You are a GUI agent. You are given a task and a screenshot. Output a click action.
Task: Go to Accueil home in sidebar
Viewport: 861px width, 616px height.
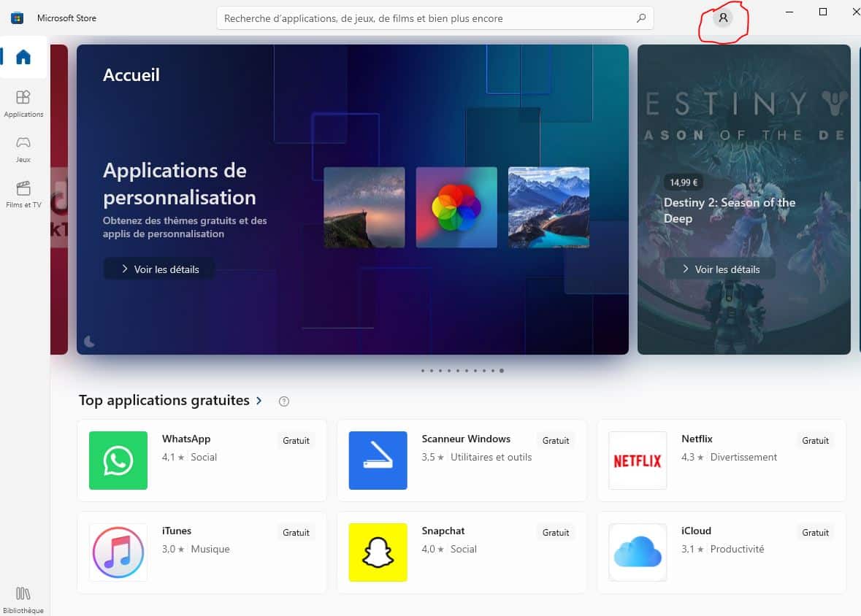pyautogui.click(x=23, y=57)
